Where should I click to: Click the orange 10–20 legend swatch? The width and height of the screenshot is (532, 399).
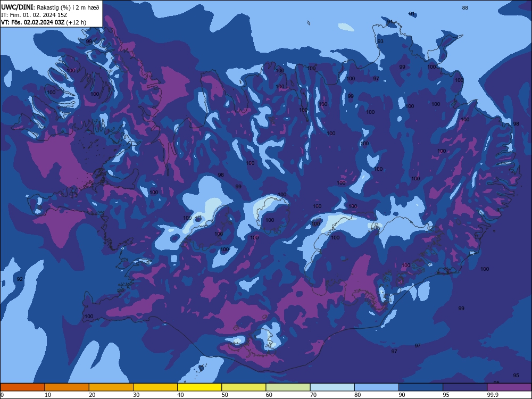pyautogui.click(x=67, y=387)
